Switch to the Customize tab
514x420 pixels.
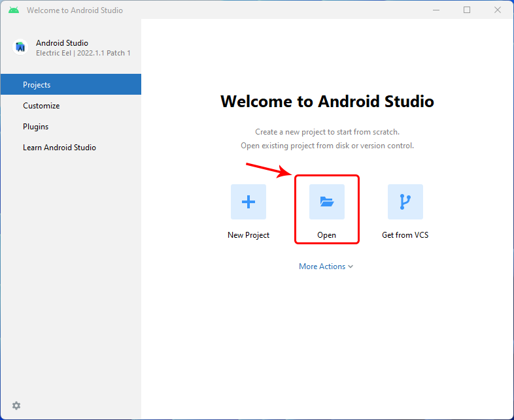coord(71,105)
